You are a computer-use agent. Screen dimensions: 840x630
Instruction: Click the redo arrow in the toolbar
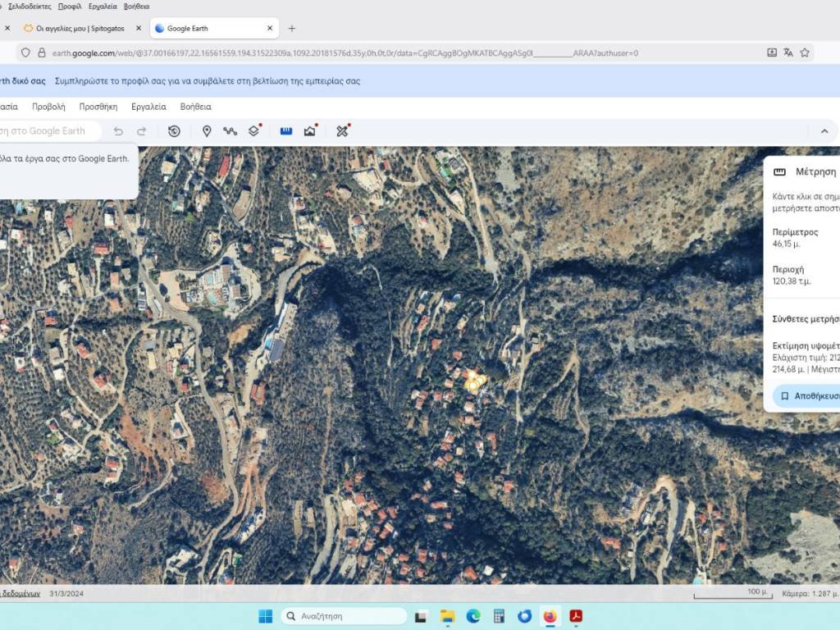pyautogui.click(x=141, y=131)
